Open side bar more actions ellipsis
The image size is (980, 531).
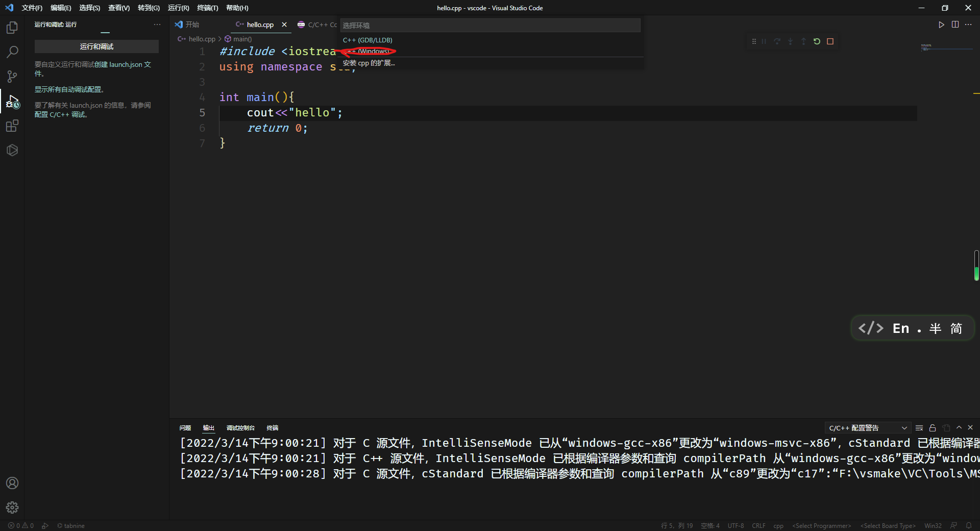click(157, 25)
